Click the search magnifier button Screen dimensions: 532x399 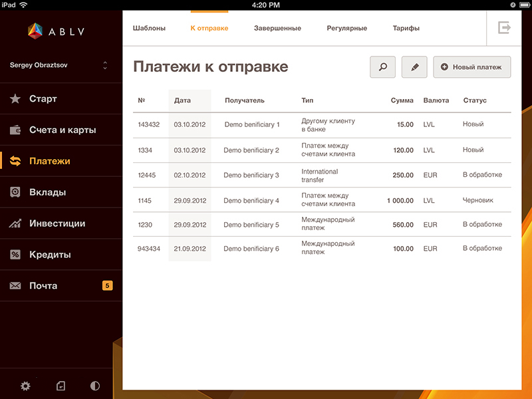tap(383, 67)
